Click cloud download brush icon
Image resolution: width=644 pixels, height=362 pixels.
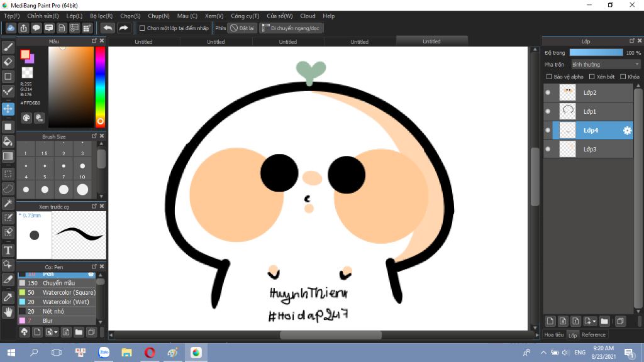point(25,332)
